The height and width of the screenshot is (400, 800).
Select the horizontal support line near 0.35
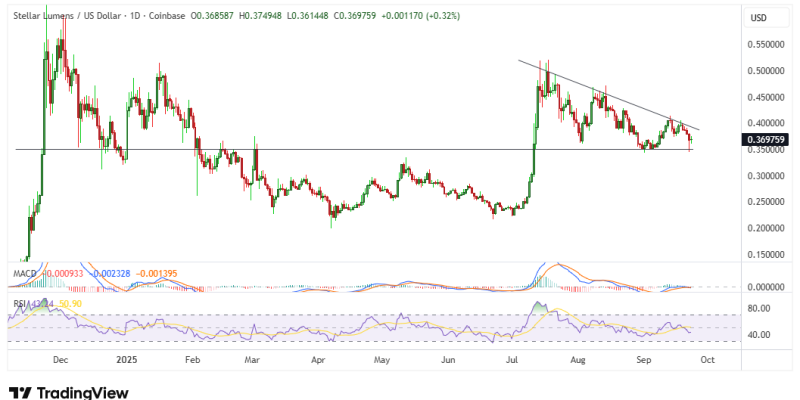pyautogui.click(x=300, y=150)
